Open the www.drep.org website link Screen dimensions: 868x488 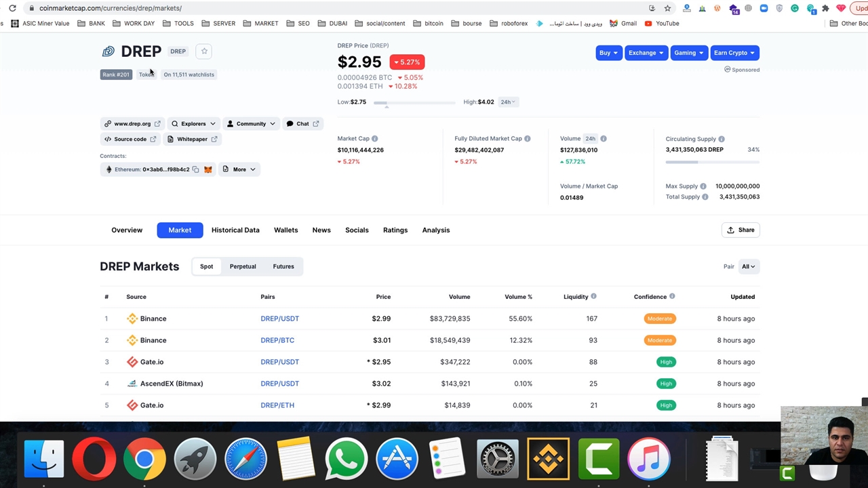tap(132, 124)
